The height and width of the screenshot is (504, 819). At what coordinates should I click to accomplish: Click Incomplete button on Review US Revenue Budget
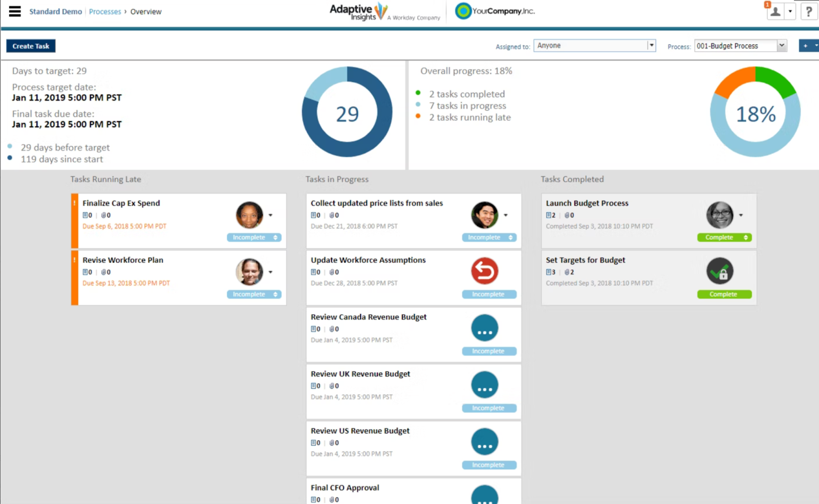click(x=489, y=465)
